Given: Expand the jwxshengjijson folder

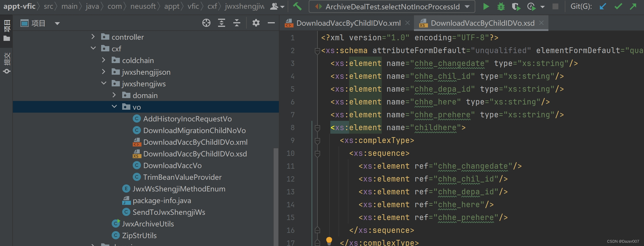Looking at the screenshot, I should (103, 72).
